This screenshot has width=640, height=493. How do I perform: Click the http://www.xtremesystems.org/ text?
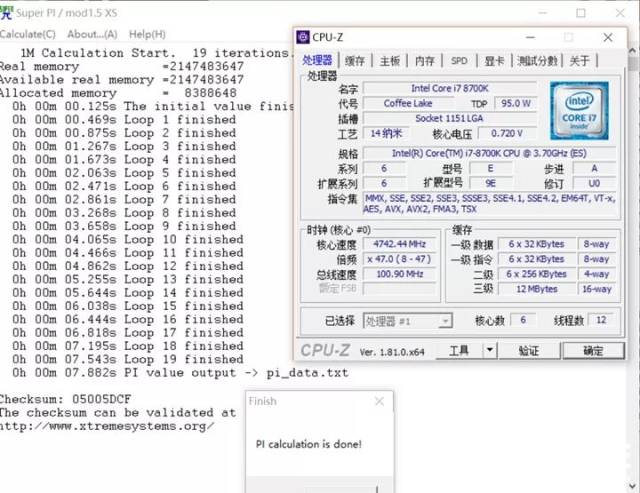pos(107,426)
